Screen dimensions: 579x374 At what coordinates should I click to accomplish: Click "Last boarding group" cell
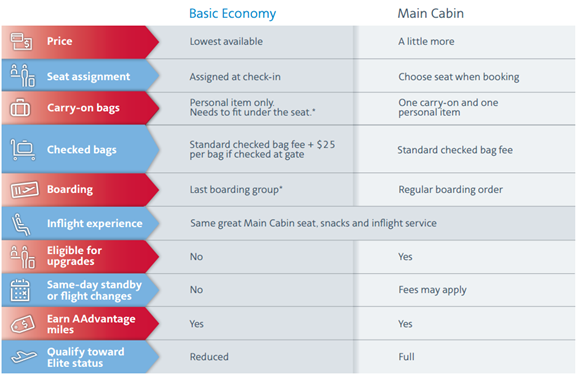pyautogui.click(x=236, y=189)
